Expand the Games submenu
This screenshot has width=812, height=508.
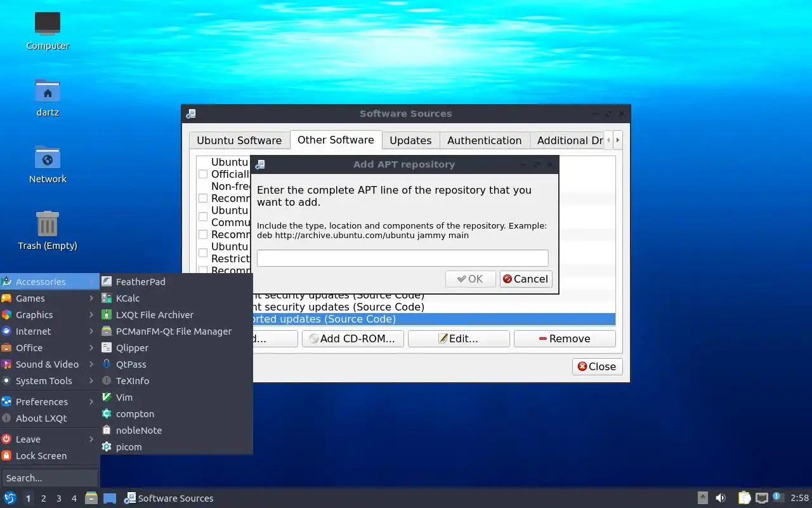click(49, 298)
